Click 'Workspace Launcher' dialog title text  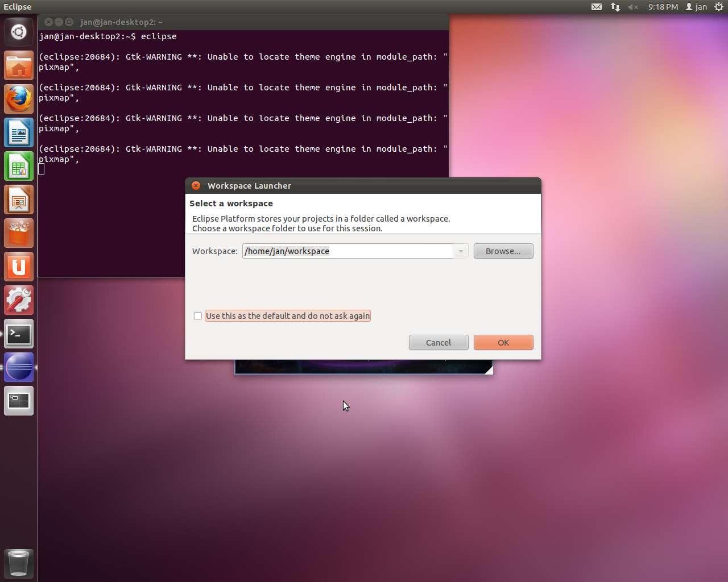[x=249, y=186]
